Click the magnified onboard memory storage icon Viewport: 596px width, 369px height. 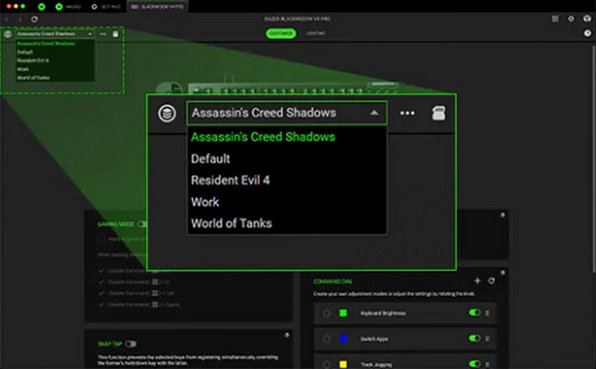point(438,113)
